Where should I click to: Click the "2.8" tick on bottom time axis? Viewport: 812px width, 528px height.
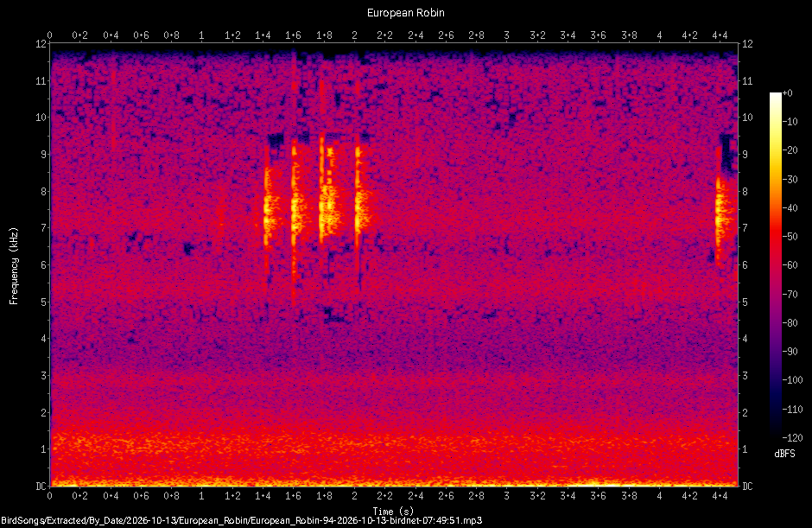(476, 496)
